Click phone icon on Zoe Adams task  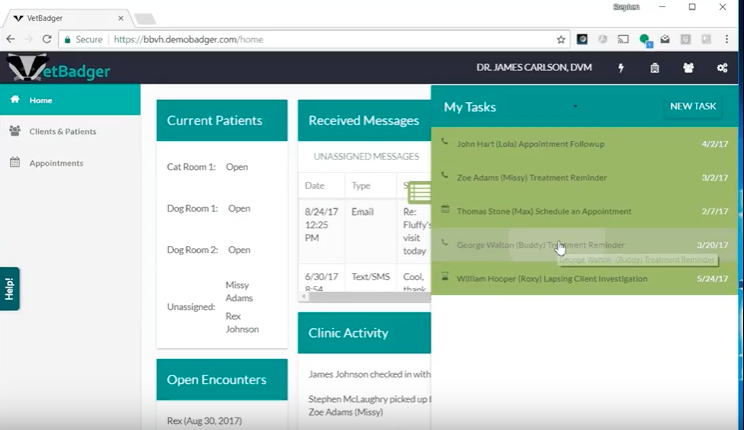tap(445, 175)
